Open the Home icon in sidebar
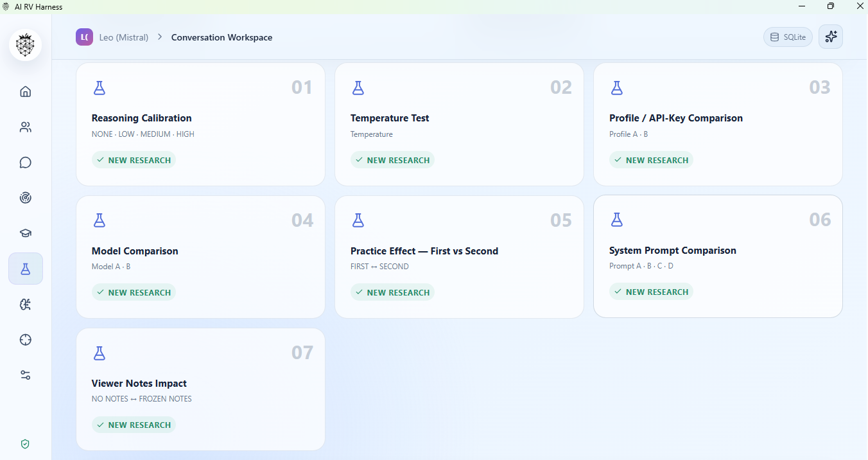 click(x=26, y=91)
